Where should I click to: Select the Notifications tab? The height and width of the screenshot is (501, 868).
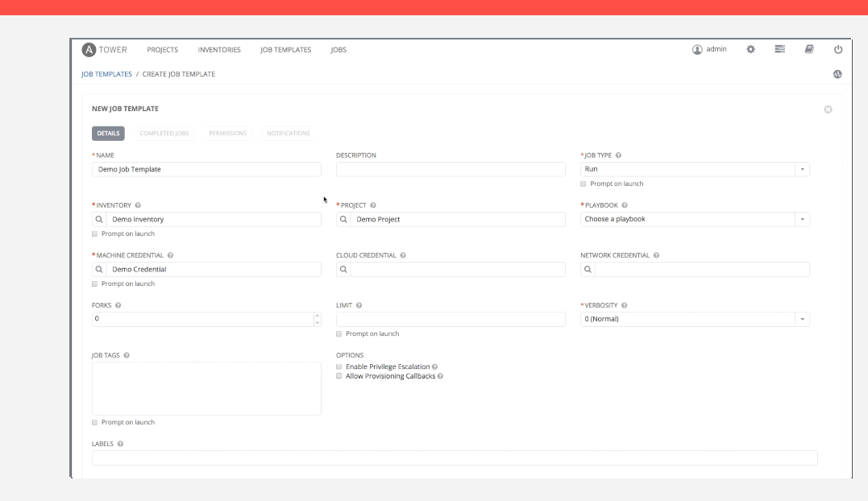[288, 133]
